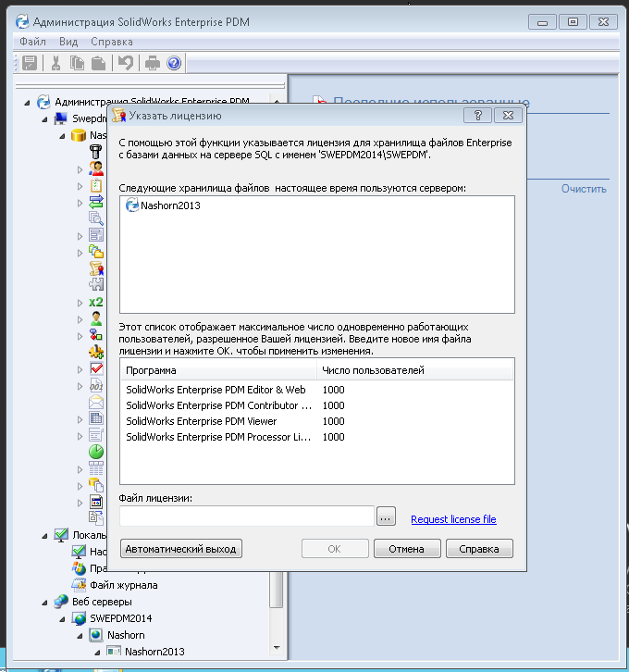
Task: Click the blue Help question-mark toolbar icon
Action: [x=174, y=63]
